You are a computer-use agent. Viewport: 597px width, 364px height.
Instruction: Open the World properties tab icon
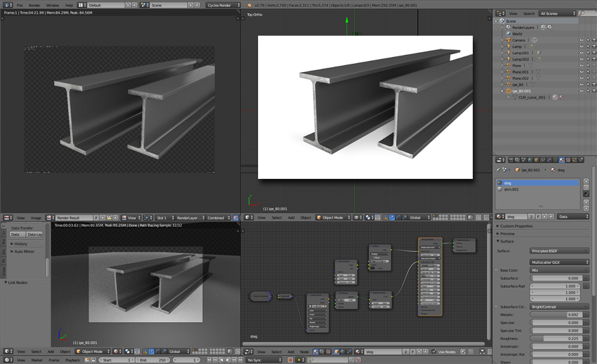click(530, 160)
